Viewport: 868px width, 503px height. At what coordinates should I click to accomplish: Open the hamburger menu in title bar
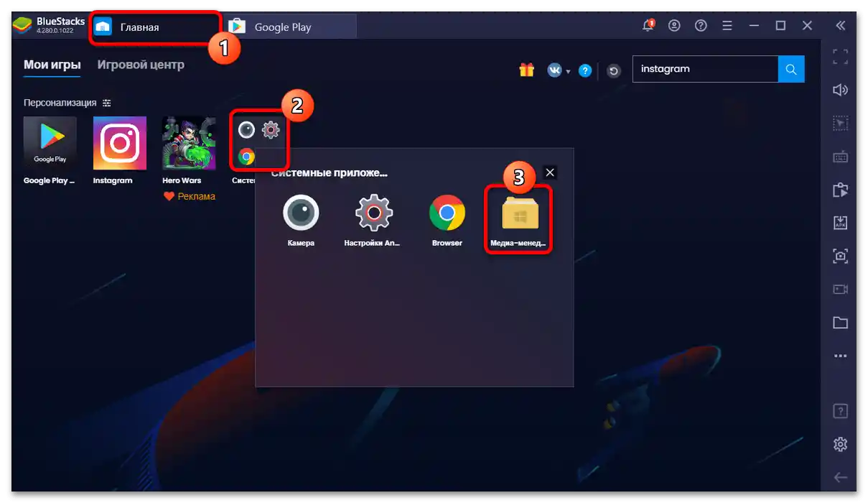[x=727, y=26]
